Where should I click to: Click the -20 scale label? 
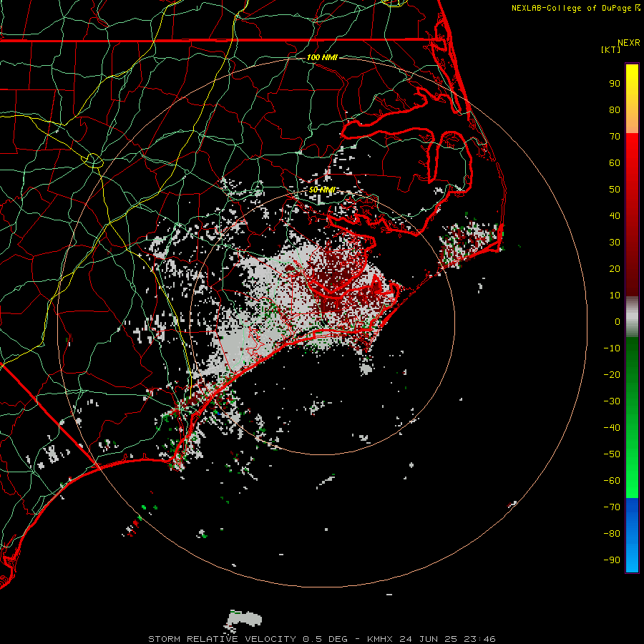click(x=612, y=374)
